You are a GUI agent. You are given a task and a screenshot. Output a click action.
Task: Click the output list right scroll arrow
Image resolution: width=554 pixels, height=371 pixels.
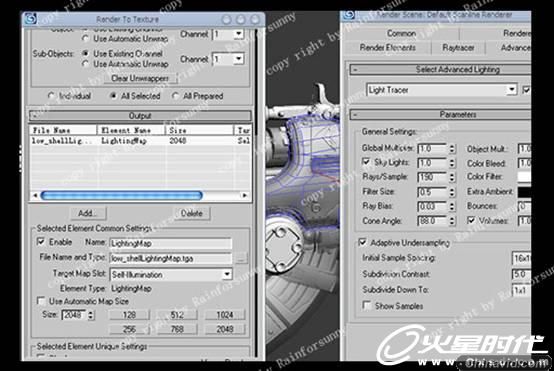click(x=244, y=195)
